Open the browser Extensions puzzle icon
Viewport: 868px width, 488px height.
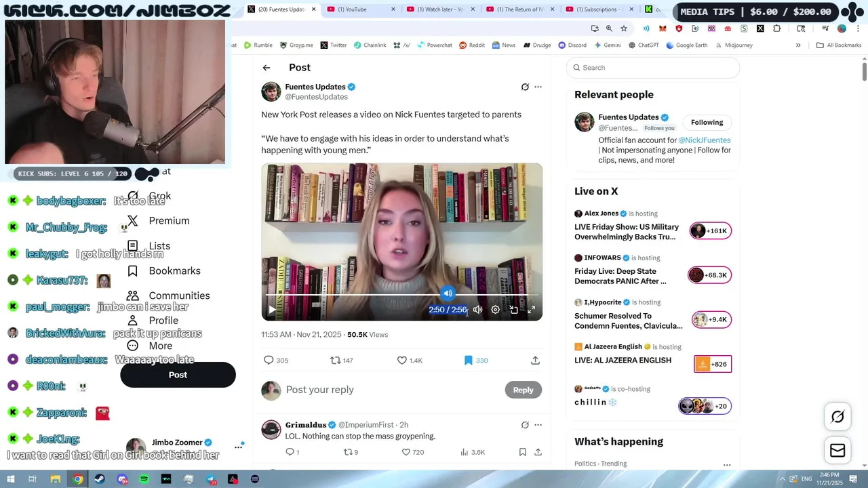[x=777, y=28]
